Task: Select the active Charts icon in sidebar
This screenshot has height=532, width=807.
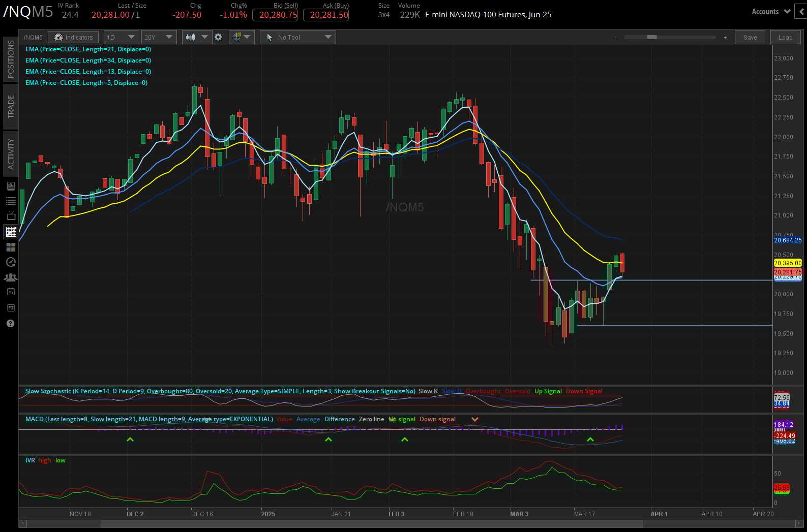Action: click(x=11, y=232)
